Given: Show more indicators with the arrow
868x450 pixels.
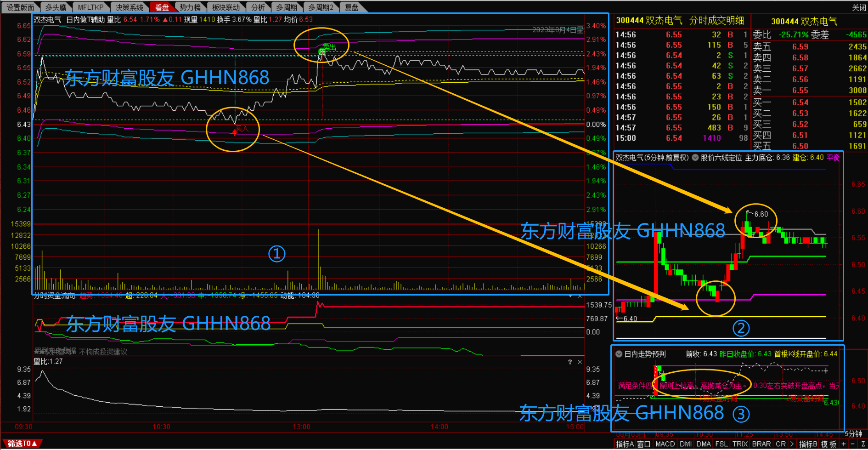Looking at the screenshot, I should pyautogui.click(x=792, y=444).
